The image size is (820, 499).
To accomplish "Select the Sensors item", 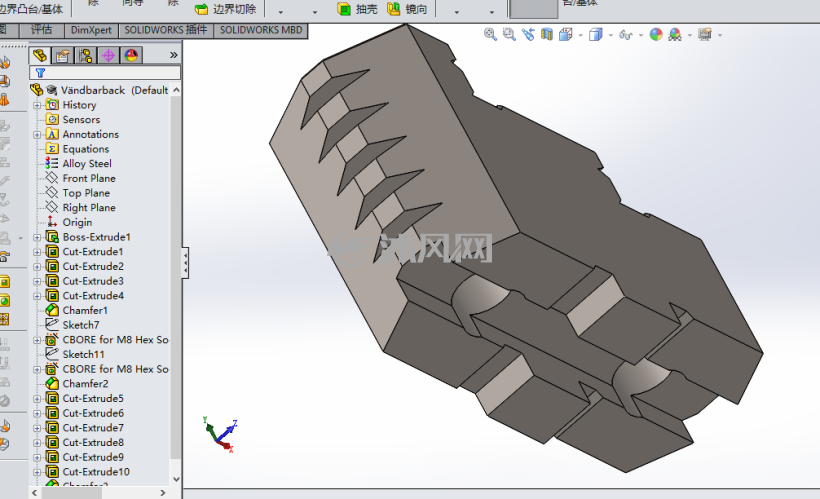I will coord(81,119).
